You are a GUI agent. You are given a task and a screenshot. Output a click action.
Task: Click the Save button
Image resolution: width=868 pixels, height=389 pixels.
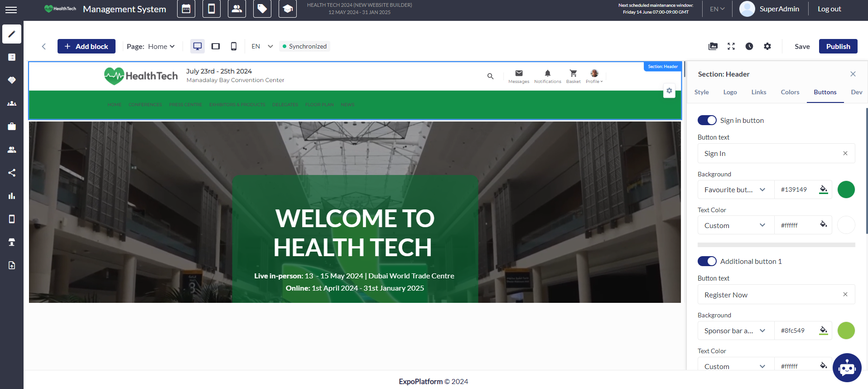(802, 46)
